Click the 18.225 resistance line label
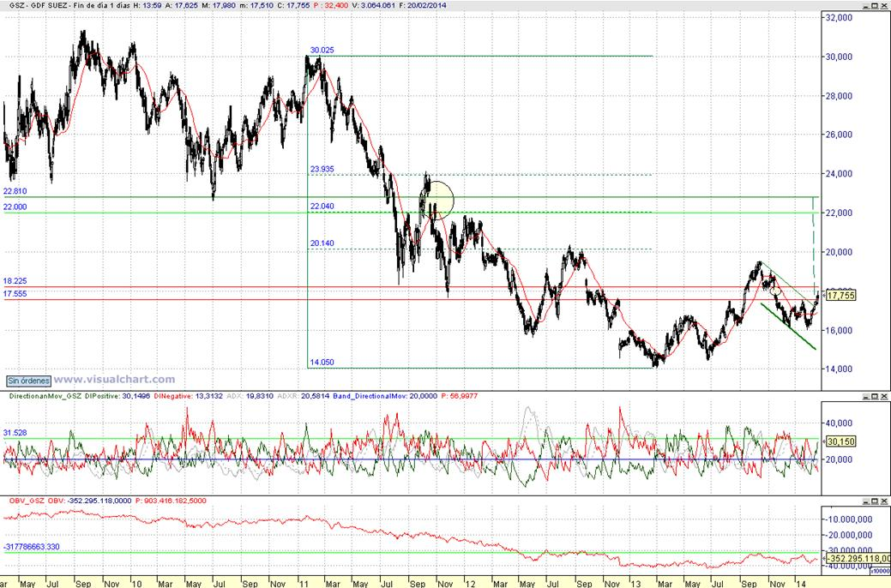The image size is (891, 588). click(15, 280)
